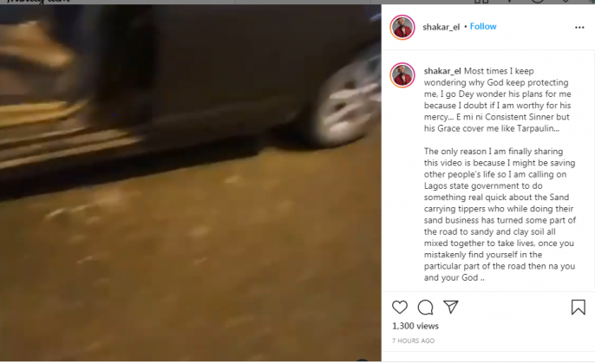Viewport: 595px width, 364px height.
Task: Click the caption paragraph about Lagos state government
Action: coord(500,215)
